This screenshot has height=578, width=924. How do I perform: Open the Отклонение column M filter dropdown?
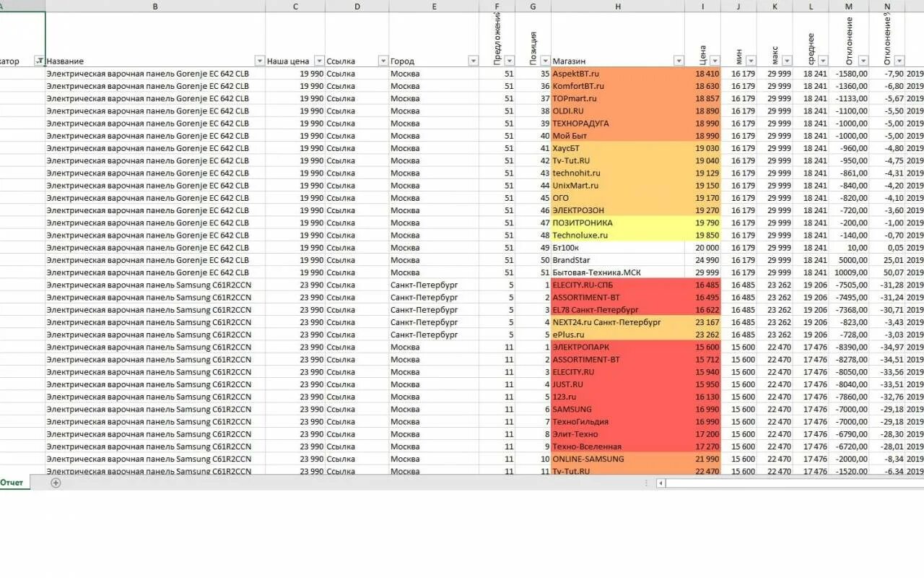coord(863,61)
